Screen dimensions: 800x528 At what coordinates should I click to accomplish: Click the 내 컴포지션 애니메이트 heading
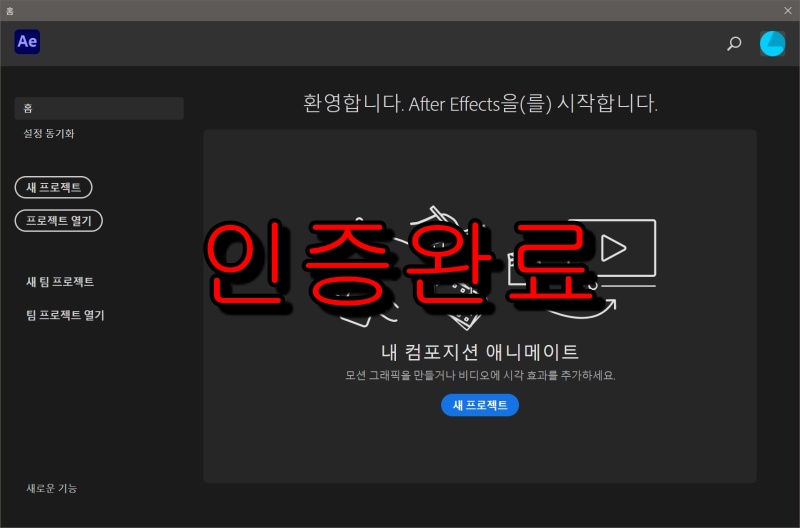click(x=480, y=351)
